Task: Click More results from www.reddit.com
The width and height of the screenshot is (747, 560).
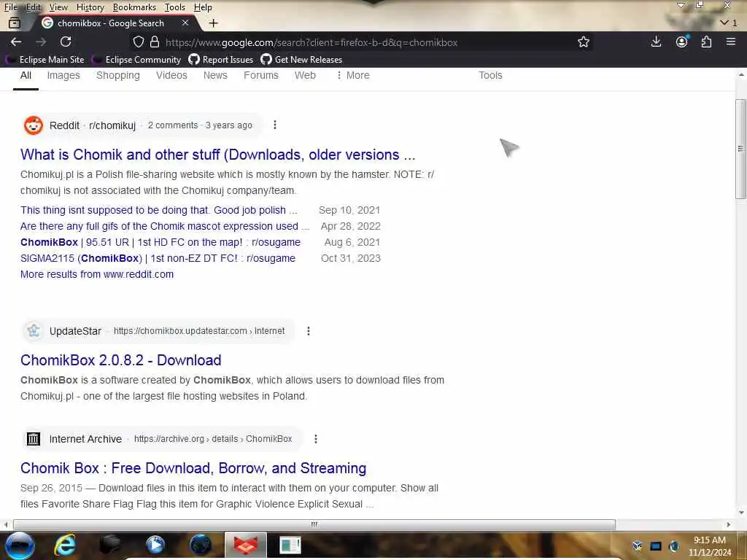Action: point(97,274)
